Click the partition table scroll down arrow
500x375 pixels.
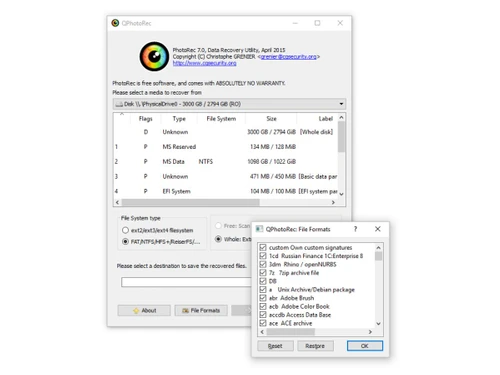click(x=341, y=194)
